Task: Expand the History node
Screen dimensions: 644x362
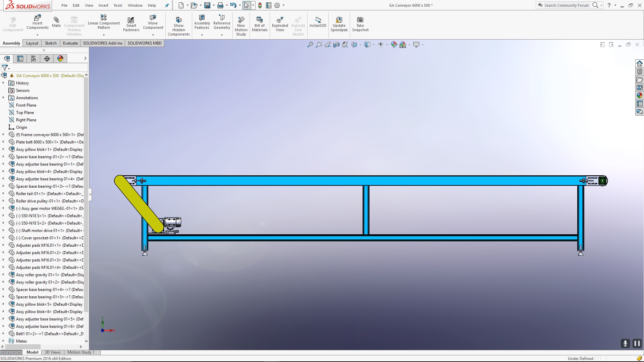Action: coord(3,83)
